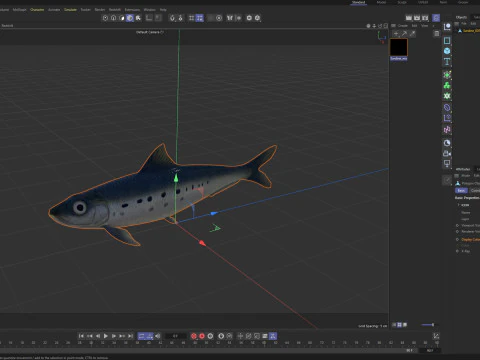Image resolution: width=480 pixels, height=360 pixels.
Task: Toggle the highlighted PLA keyframe recording icon
Action: pyautogui.click(x=273, y=336)
